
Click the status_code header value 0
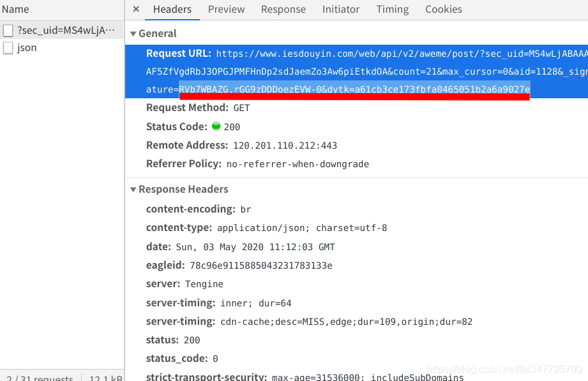pyautogui.click(x=215, y=359)
